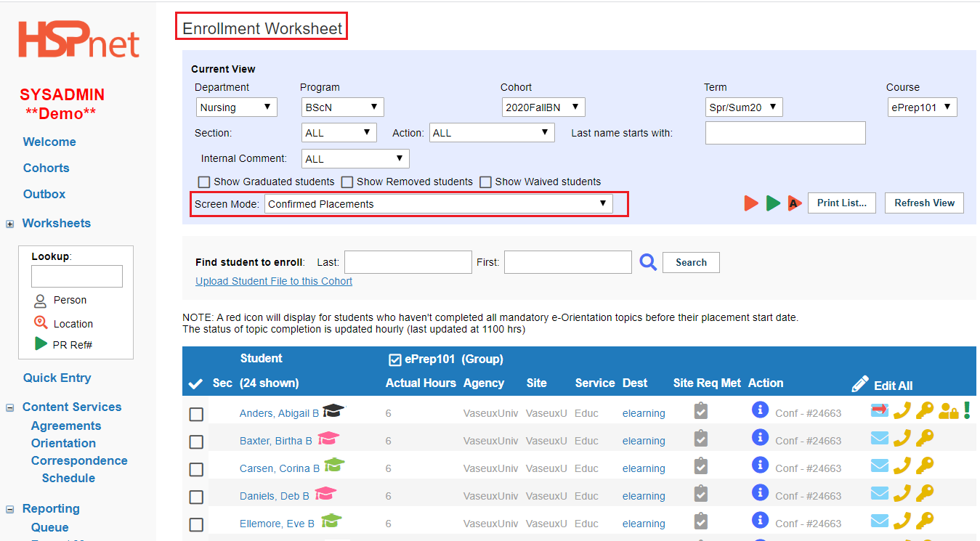This screenshot has width=980, height=541.
Task: Click the pink graduation cap beside Baxter
Action: [x=328, y=439]
